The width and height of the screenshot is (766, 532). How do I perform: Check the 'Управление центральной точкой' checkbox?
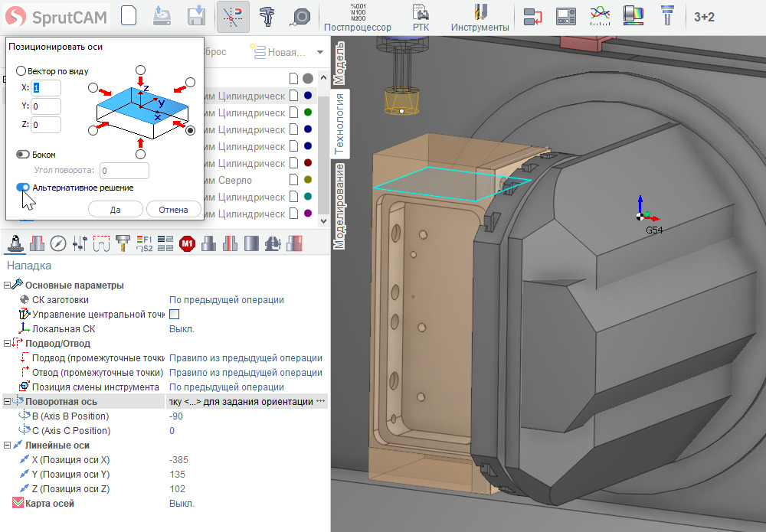click(x=175, y=315)
